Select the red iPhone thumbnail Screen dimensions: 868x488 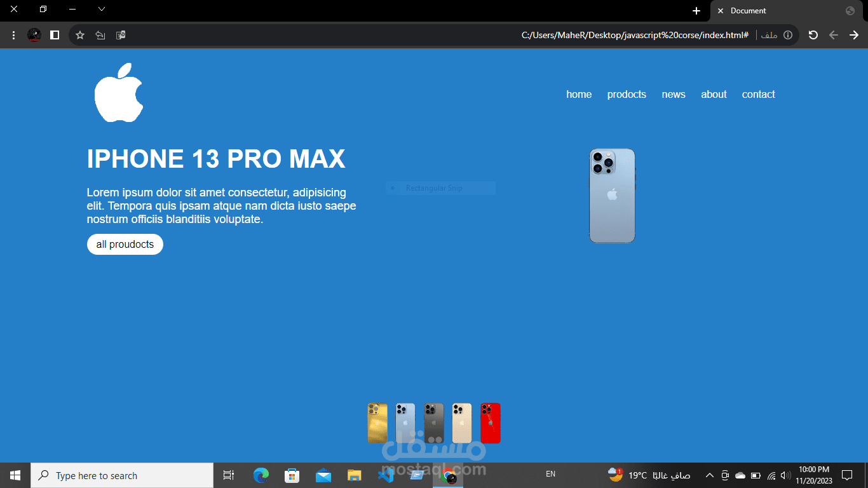[491, 423]
